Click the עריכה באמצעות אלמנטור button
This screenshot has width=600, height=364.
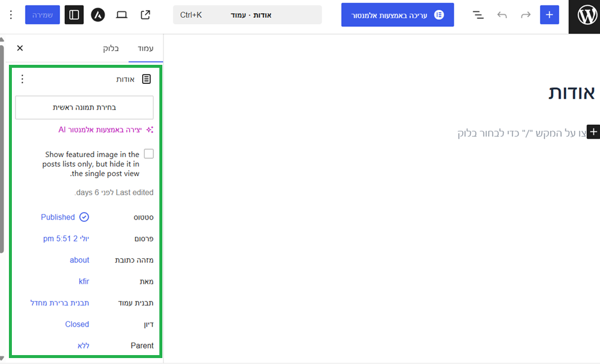click(398, 15)
